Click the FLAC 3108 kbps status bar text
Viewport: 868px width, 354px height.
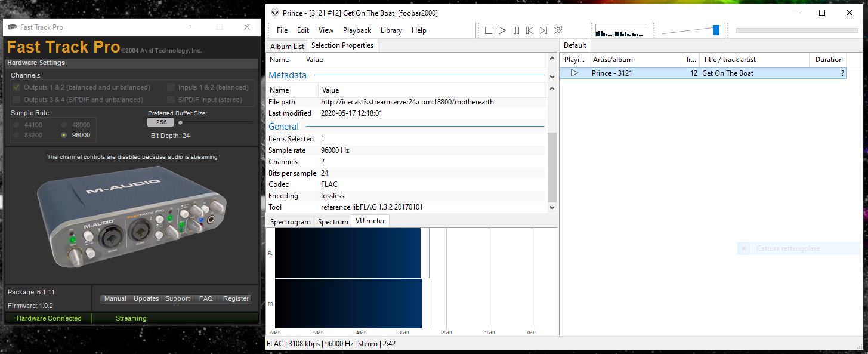click(331, 344)
